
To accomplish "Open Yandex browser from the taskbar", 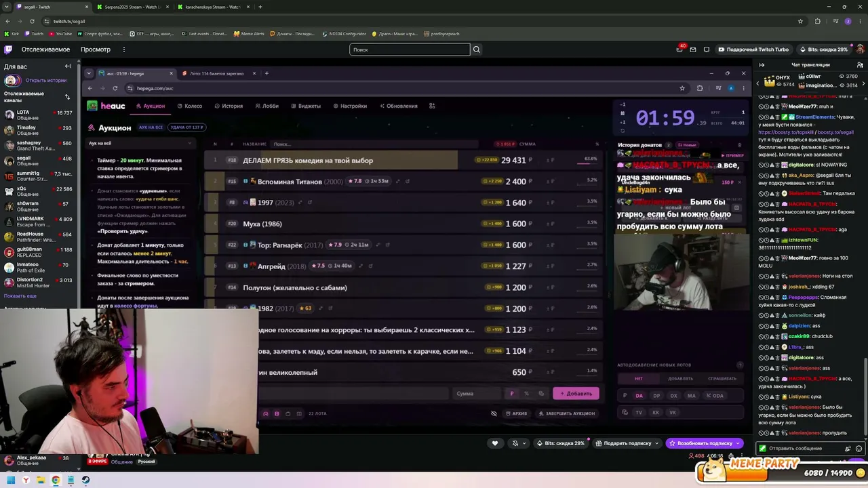I will 26,481.
